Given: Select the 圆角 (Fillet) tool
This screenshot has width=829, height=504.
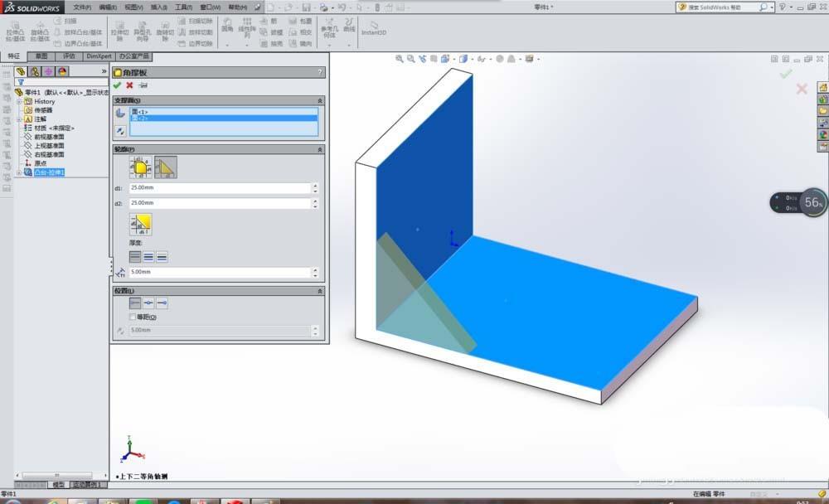Looking at the screenshot, I should [x=227, y=27].
